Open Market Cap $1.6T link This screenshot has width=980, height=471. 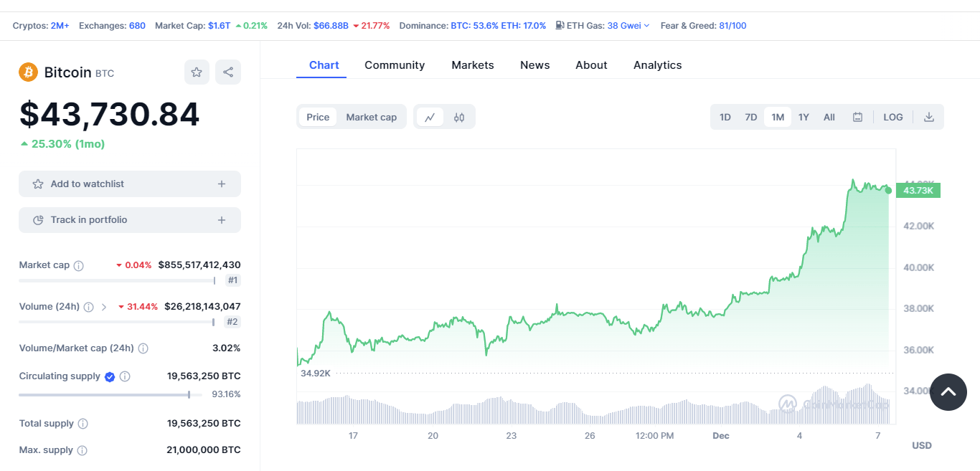(220, 26)
